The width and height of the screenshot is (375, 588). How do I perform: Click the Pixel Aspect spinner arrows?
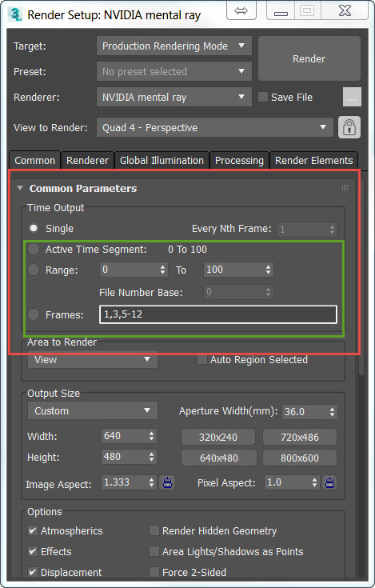pos(315,482)
